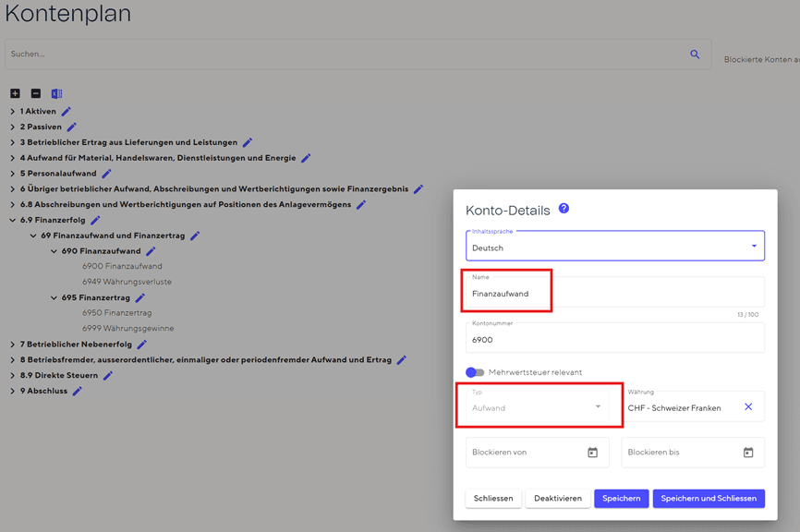The width and height of the screenshot is (800, 532).
Task: Collapse the 695 Finanzertrag node
Action: (x=54, y=298)
